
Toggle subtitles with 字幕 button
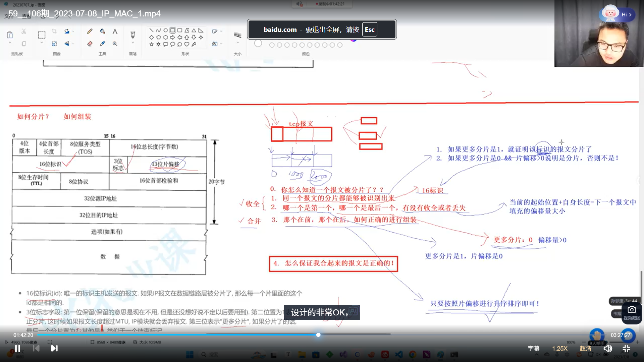point(533,348)
